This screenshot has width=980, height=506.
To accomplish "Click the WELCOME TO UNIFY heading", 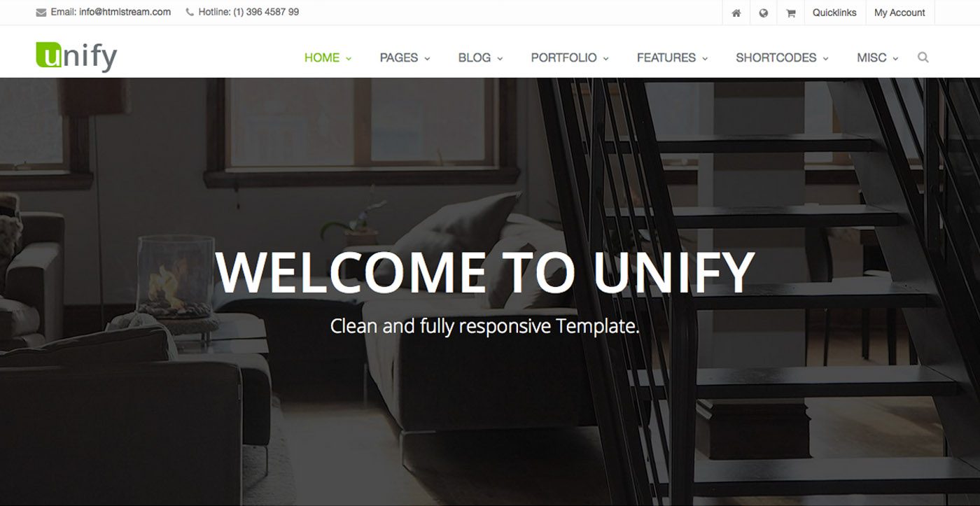I will pos(484,272).
